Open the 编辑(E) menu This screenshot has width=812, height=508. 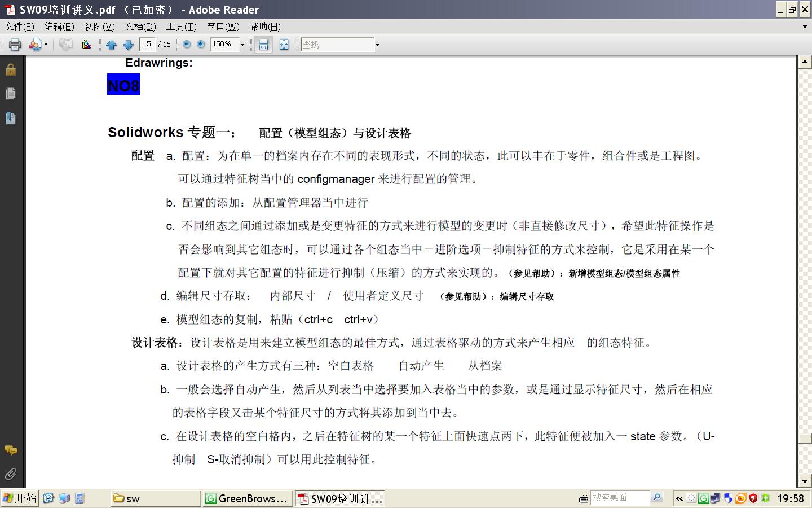coord(59,27)
